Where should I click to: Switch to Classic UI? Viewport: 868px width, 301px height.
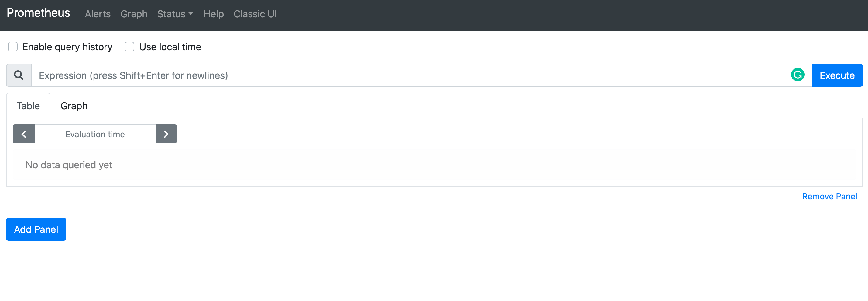click(x=255, y=14)
